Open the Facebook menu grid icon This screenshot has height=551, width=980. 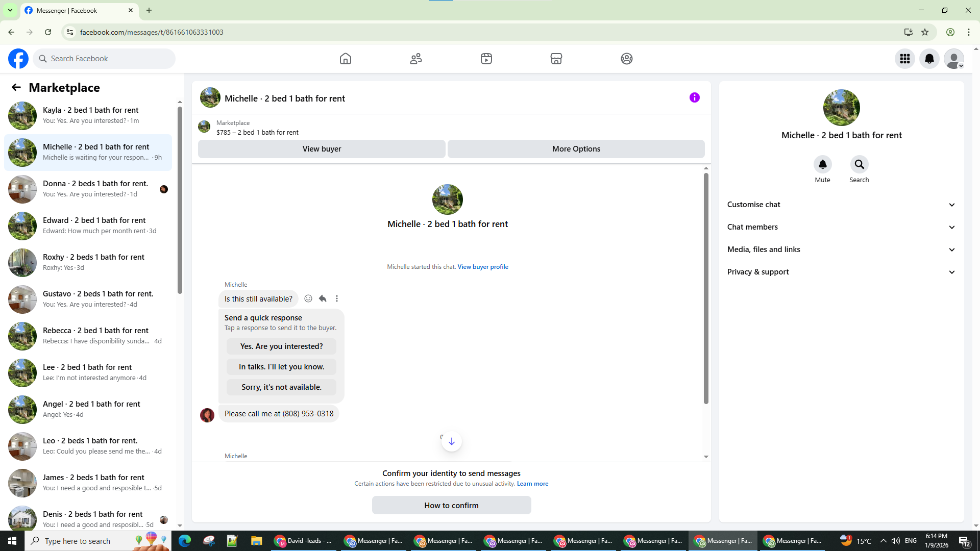(x=905, y=59)
